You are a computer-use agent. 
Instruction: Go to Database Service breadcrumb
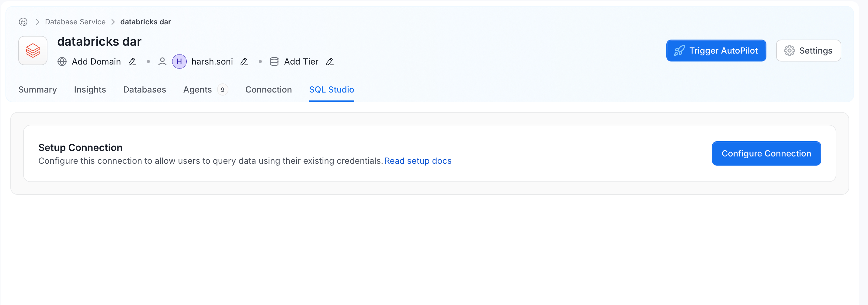(75, 22)
